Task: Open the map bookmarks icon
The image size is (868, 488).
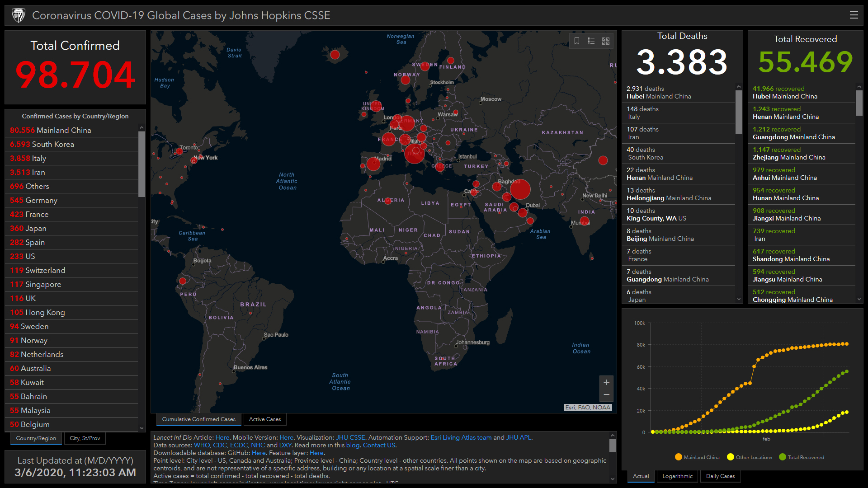Action: click(x=577, y=41)
